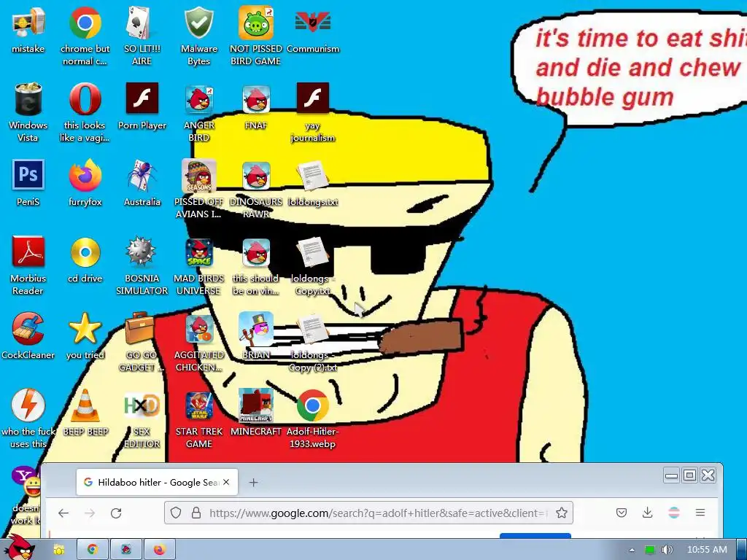This screenshot has height=560, width=747.
Task: Select the 'loldongs - Copy (2).txt' file
Action: 312,329
